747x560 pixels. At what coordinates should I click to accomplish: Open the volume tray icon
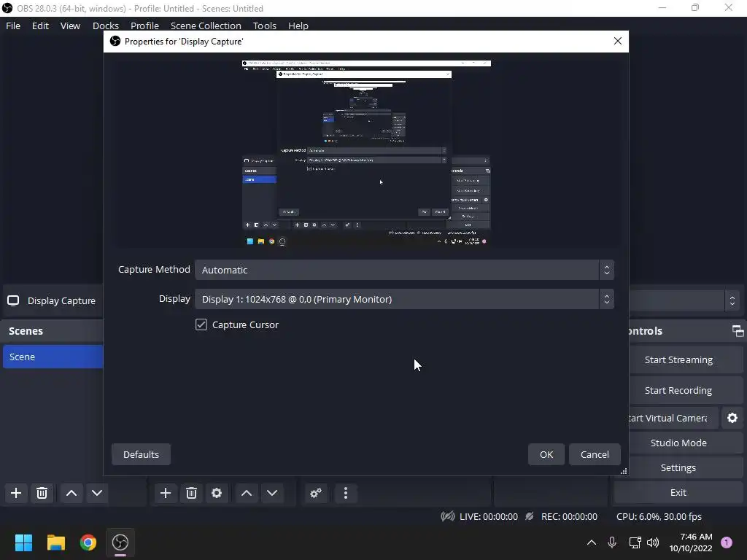click(x=653, y=542)
